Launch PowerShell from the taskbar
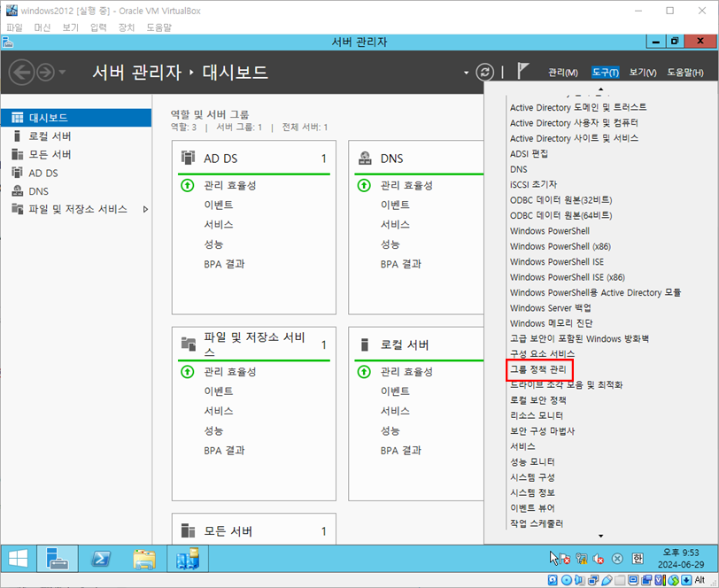Viewport: 719px width, 588px height. coord(101,558)
